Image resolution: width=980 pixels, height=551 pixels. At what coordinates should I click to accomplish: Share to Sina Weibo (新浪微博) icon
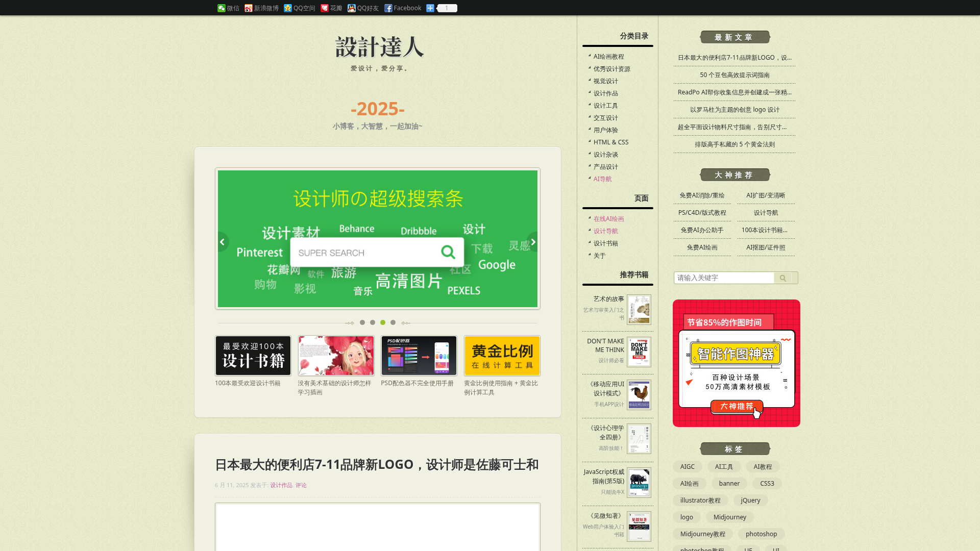249,8
